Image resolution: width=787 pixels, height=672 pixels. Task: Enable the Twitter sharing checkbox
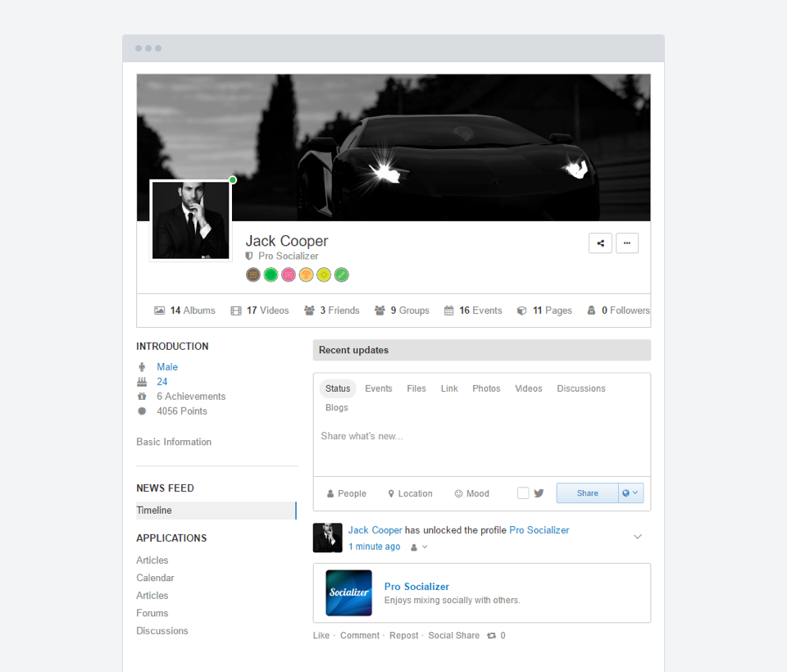(x=523, y=493)
